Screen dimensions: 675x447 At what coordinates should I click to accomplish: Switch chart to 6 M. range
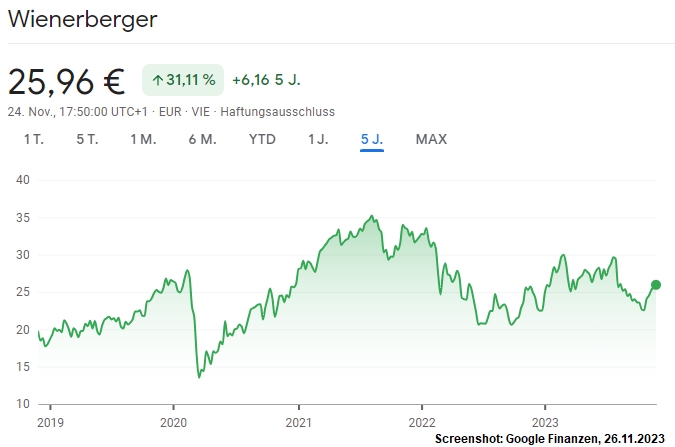[202, 140]
